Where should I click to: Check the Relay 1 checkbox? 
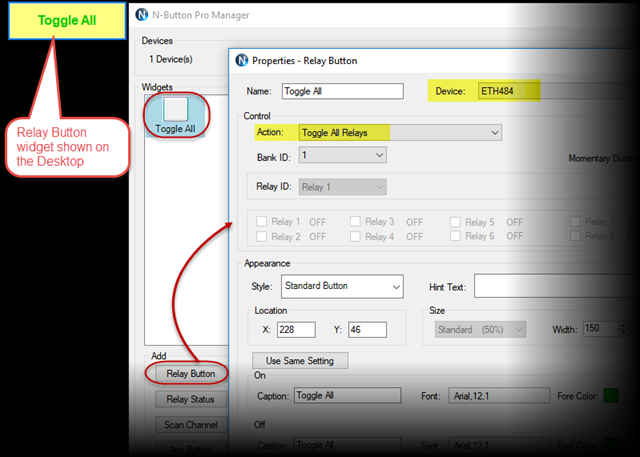[x=261, y=222]
